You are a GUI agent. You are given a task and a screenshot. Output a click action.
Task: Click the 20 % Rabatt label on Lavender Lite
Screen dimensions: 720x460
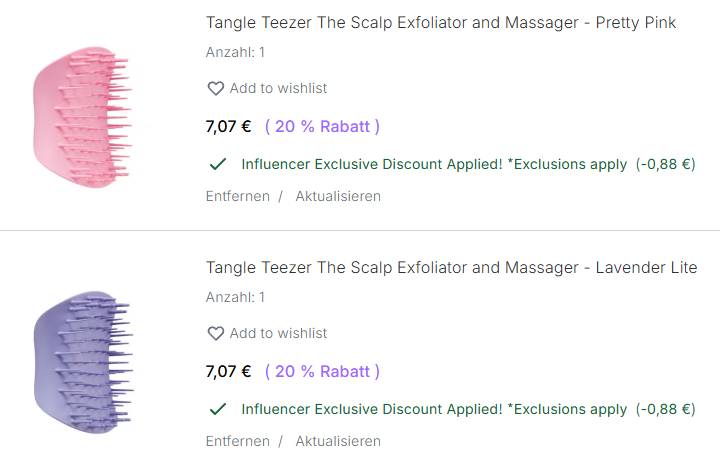[322, 372]
